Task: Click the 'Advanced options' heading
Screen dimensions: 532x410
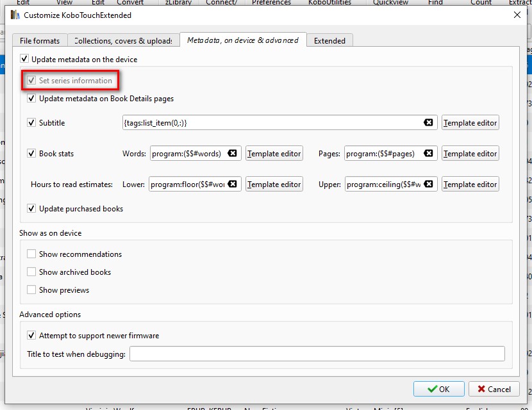Action: point(50,315)
